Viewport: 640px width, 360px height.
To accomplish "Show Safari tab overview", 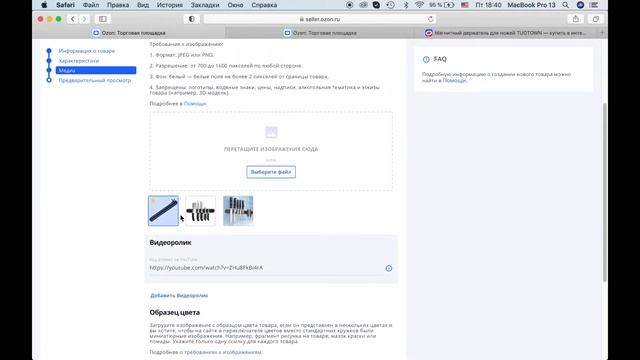I will click(596, 19).
